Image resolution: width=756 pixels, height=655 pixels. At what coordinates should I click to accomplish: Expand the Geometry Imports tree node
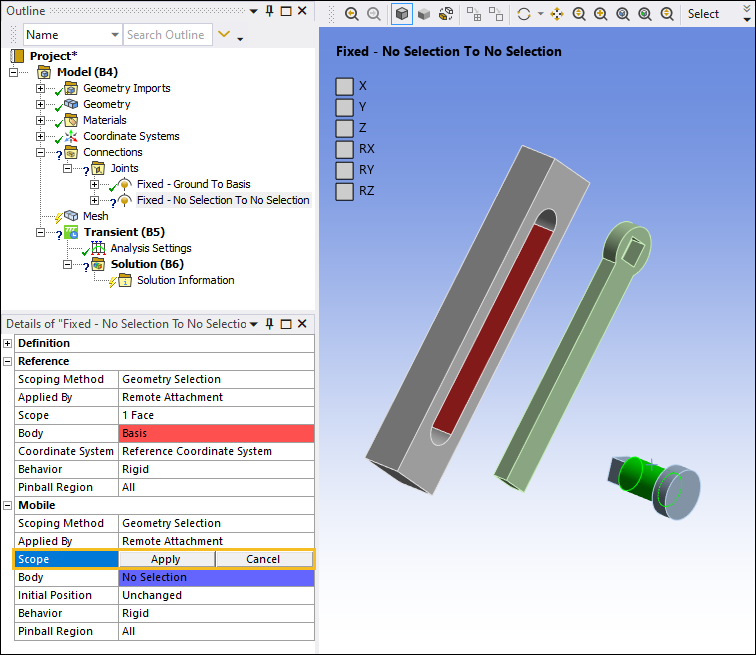[41, 89]
